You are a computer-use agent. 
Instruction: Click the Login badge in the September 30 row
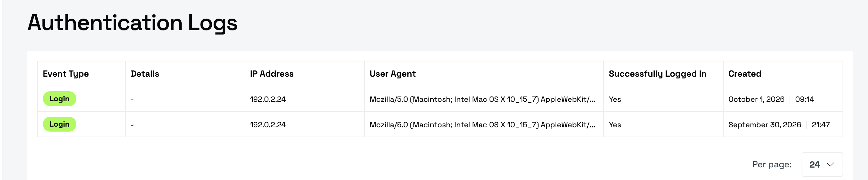click(59, 124)
